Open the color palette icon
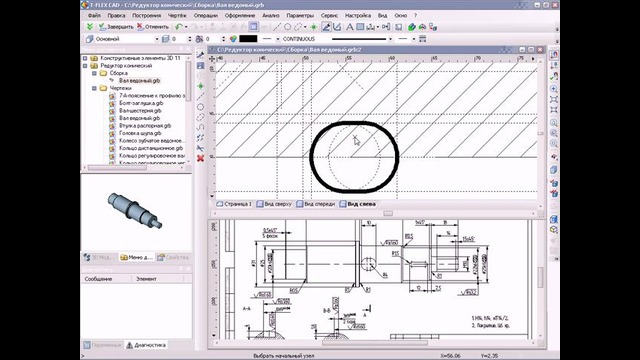Screen dimensions: 640x360 233,39
